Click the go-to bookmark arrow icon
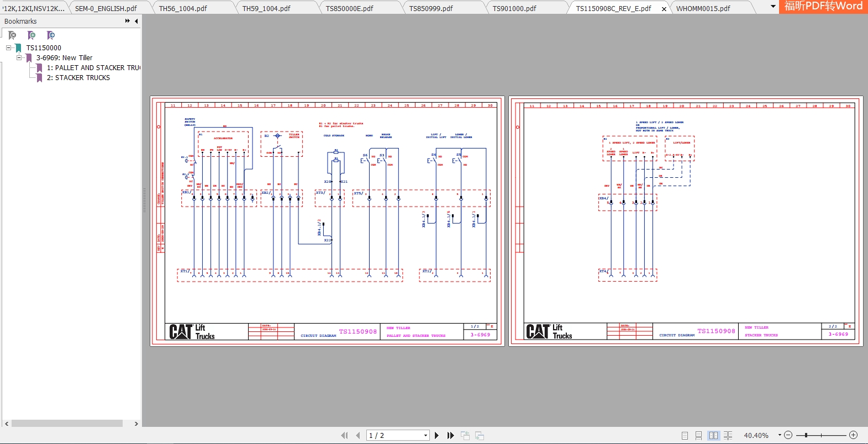This screenshot has width=868, height=444. 51,35
